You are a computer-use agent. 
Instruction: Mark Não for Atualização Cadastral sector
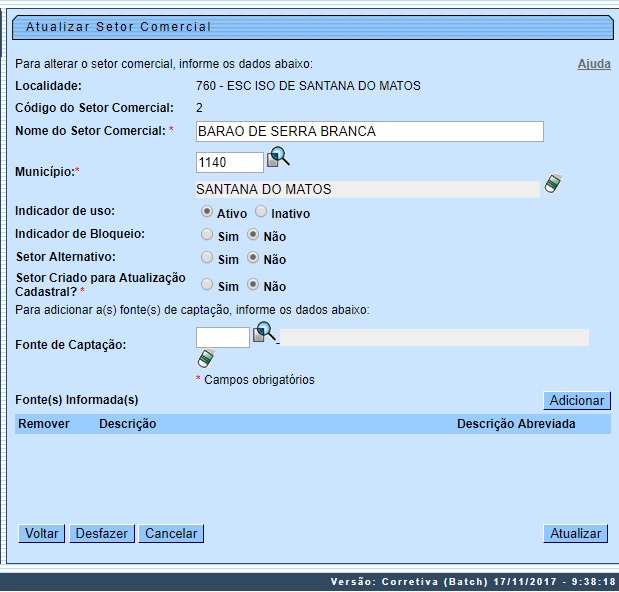click(253, 285)
